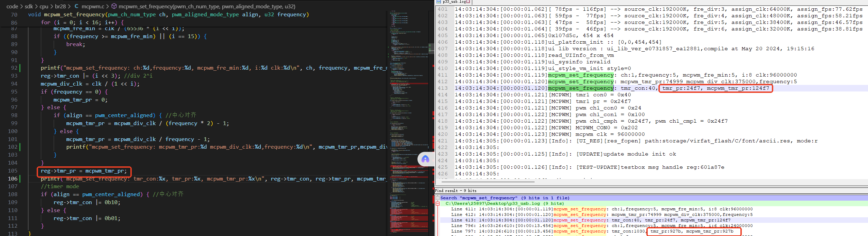The height and width of the screenshot is (236, 868).
Task: Click 'reg->tmr_pr = mcpwm_tmr_pr;' code line
Action: tap(84, 171)
